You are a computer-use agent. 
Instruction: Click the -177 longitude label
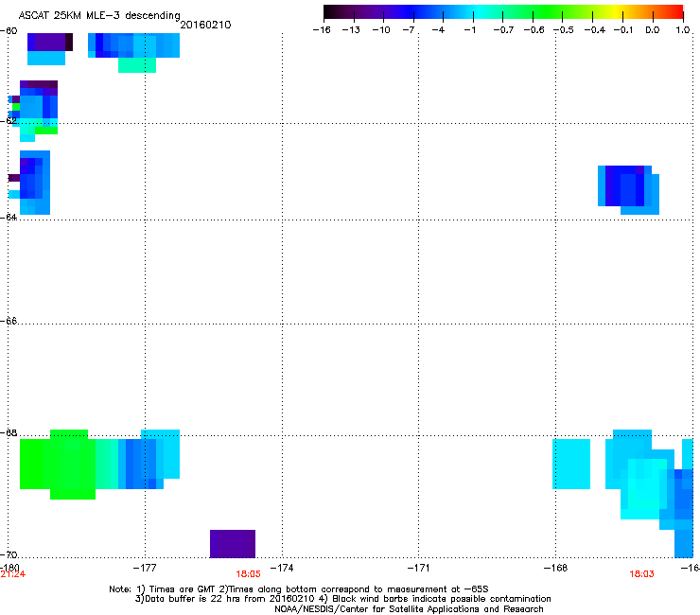point(145,568)
